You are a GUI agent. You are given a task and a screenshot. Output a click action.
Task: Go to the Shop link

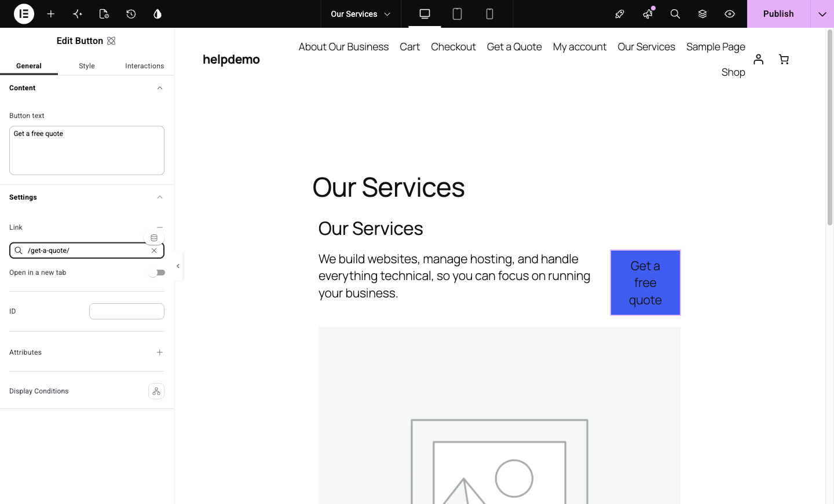(733, 72)
